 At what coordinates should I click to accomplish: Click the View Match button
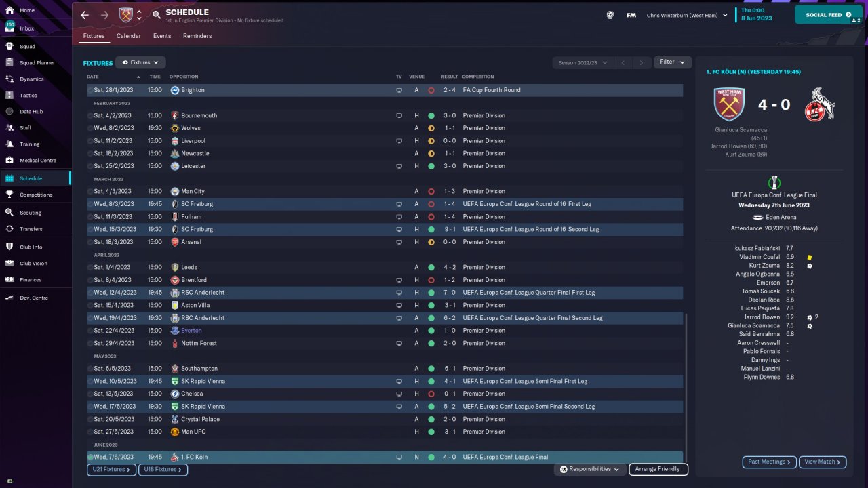click(823, 462)
